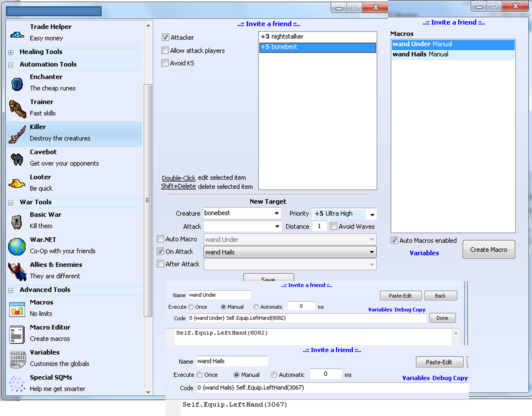Select the War.NET globe icon
The width and height of the screenshot is (532, 416).
point(17,247)
